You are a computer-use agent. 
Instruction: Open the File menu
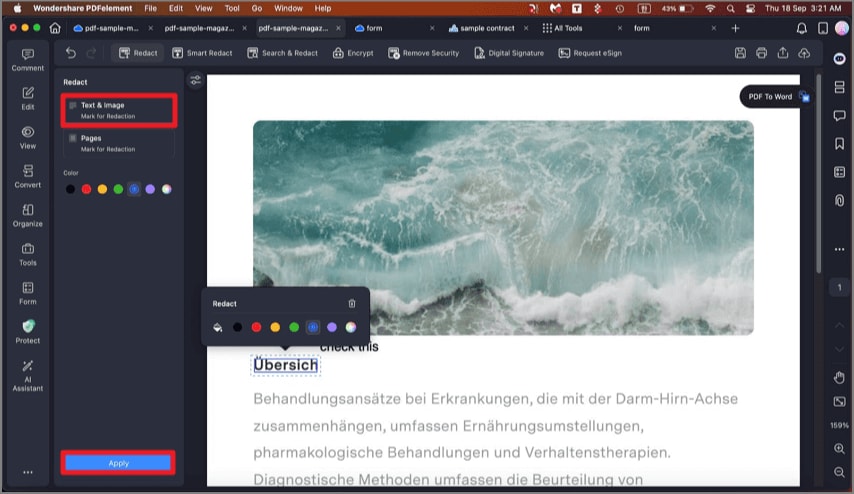pyautogui.click(x=150, y=8)
